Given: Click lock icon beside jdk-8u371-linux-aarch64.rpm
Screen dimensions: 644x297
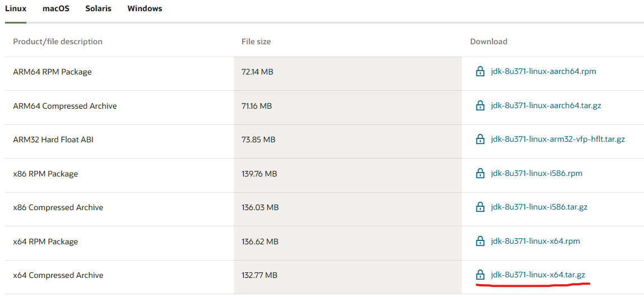Looking at the screenshot, I should (479, 72).
